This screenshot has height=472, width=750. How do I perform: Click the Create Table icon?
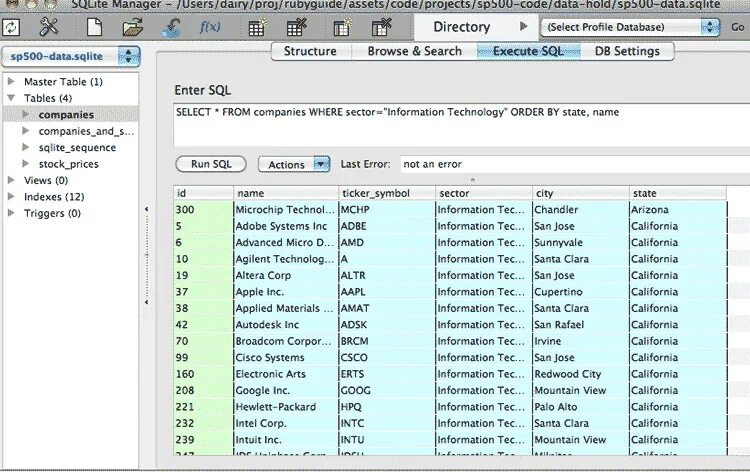pyautogui.click(x=257, y=27)
